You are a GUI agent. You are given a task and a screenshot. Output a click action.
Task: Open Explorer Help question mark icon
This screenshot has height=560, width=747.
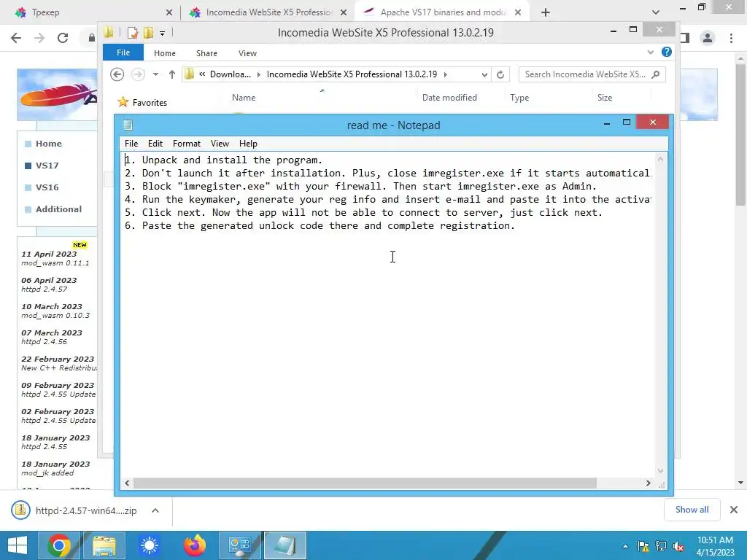click(x=667, y=52)
